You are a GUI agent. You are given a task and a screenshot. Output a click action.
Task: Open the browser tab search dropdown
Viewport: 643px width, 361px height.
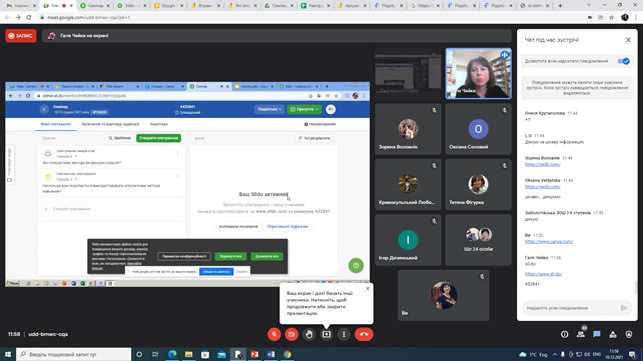589,5
